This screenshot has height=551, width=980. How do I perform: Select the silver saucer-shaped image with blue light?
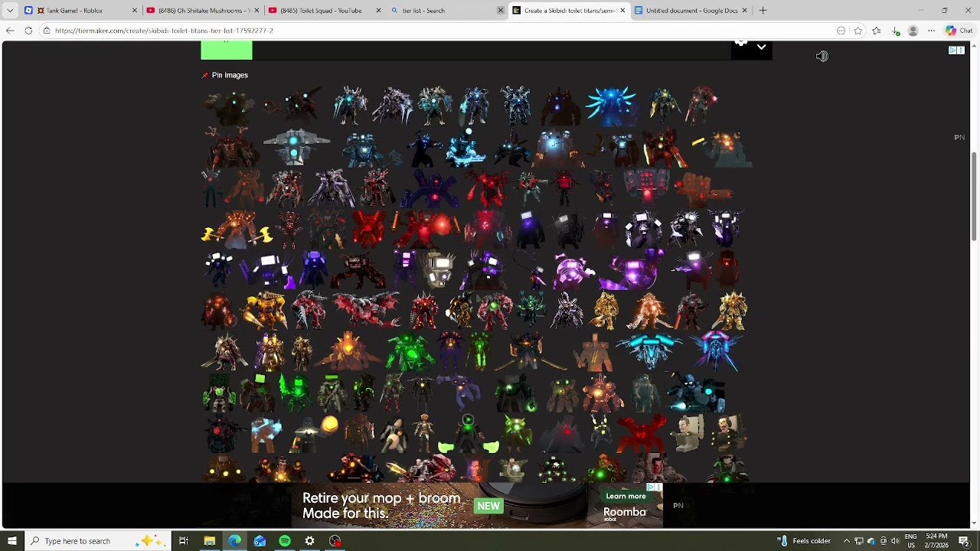[297, 145]
